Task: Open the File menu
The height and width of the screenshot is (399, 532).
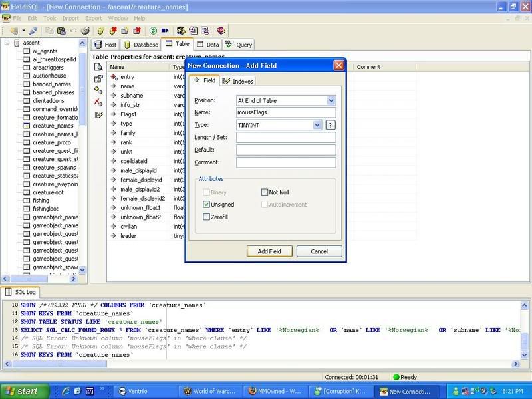Action: point(17,19)
